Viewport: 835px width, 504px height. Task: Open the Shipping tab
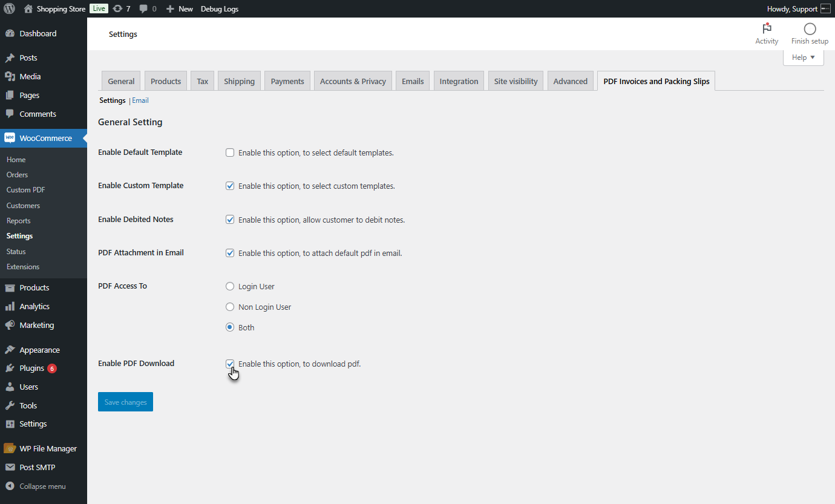[239, 81]
